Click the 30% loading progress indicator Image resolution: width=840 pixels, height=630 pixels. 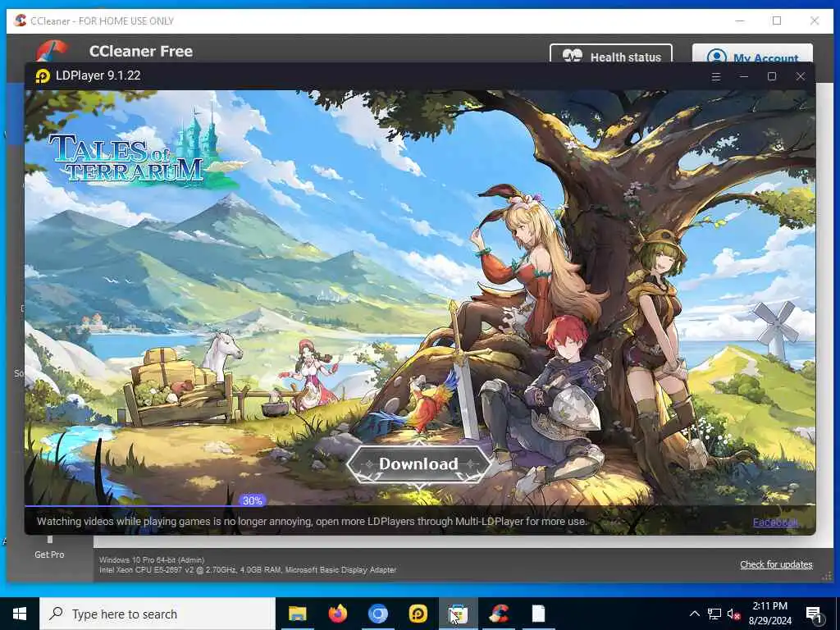(x=253, y=500)
